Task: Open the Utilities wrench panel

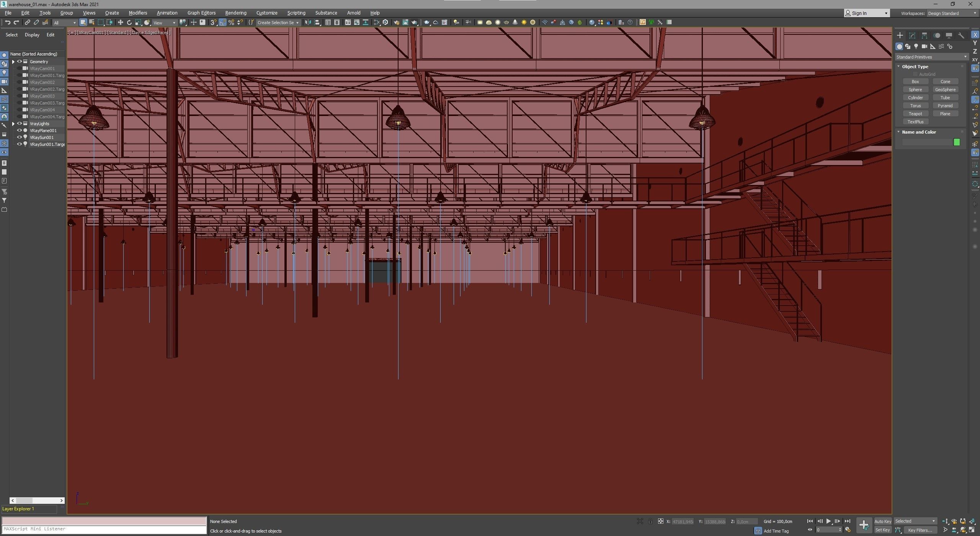Action: [x=961, y=35]
